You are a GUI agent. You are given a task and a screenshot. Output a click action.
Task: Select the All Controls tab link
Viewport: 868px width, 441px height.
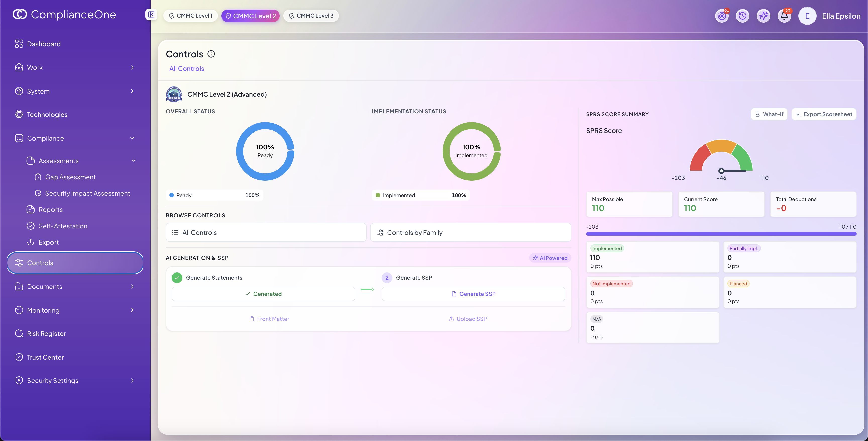(x=187, y=68)
